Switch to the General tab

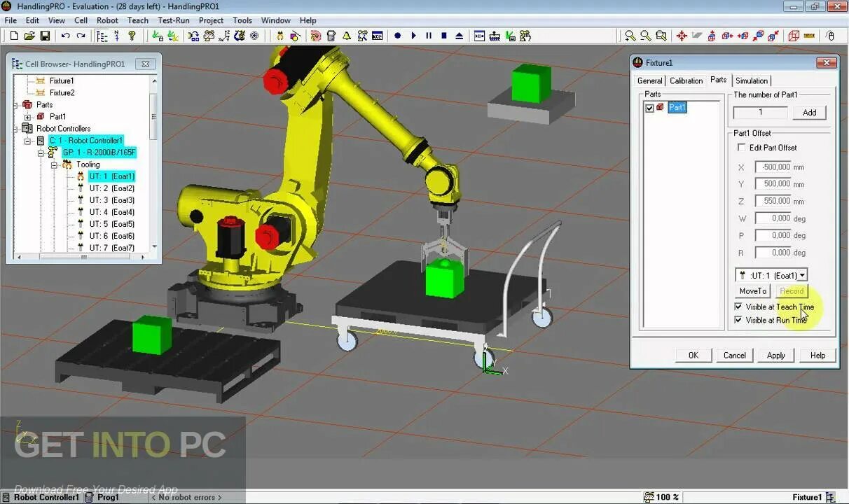[x=649, y=81]
